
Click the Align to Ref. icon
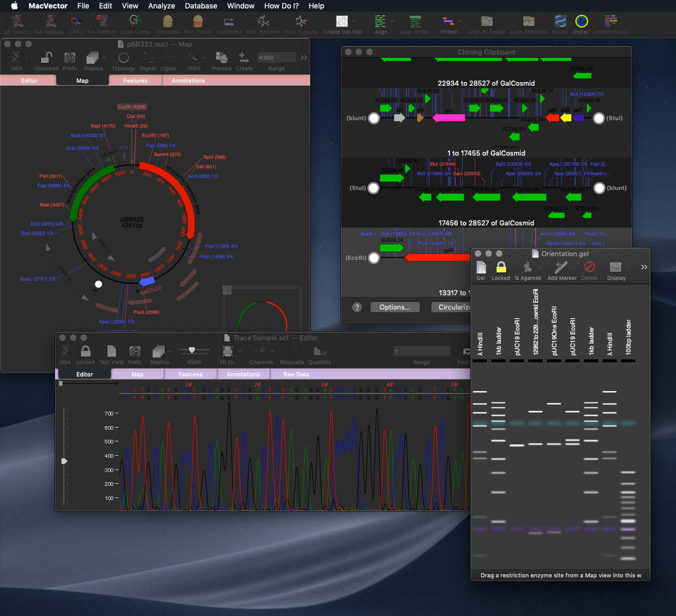click(415, 21)
